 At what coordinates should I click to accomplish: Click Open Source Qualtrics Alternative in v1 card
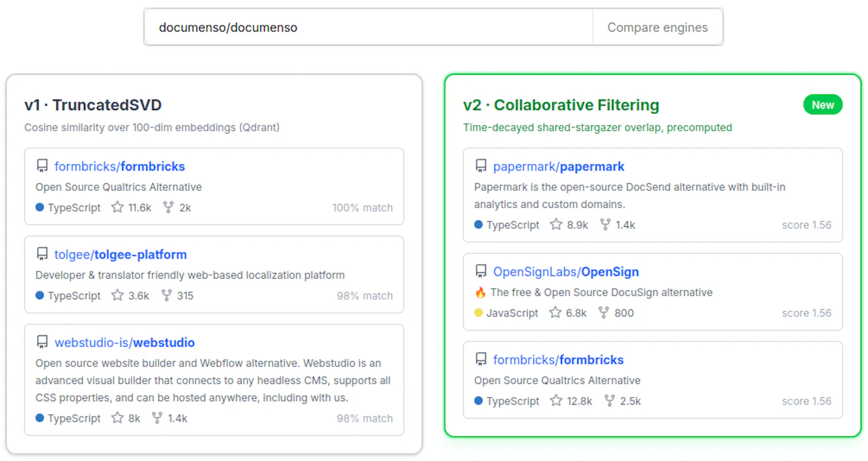tap(118, 187)
